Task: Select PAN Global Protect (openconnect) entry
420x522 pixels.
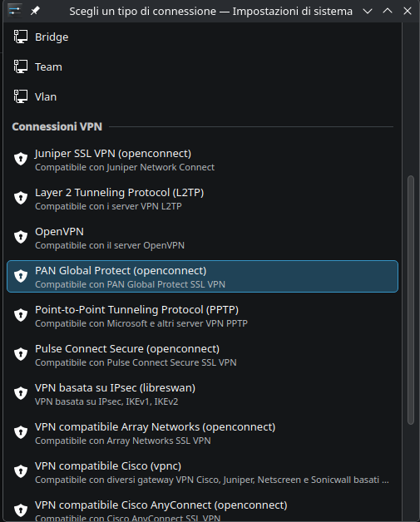Action: (x=202, y=276)
